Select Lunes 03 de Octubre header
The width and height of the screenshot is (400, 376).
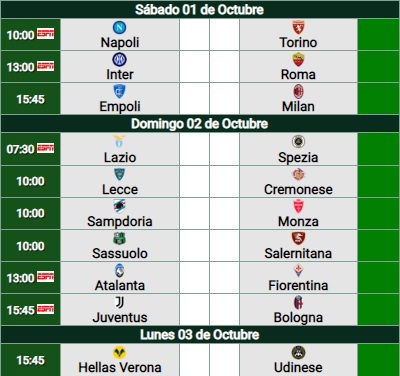click(200, 335)
